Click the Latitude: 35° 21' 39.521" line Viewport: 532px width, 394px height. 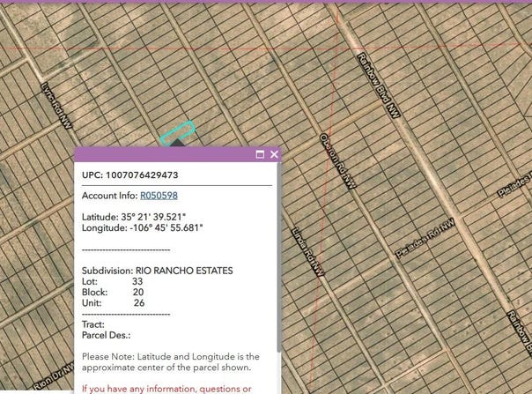(134, 217)
